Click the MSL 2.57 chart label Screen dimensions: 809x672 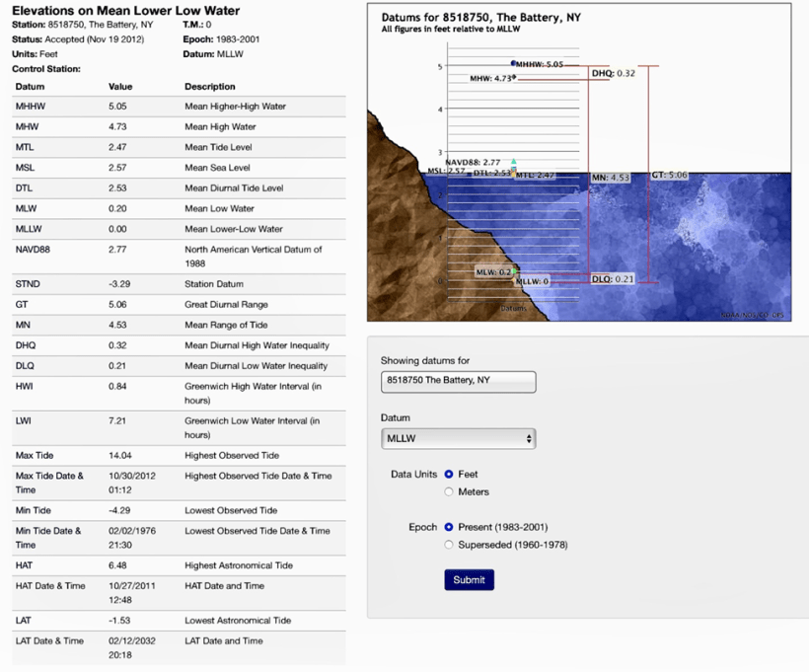coord(446,171)
